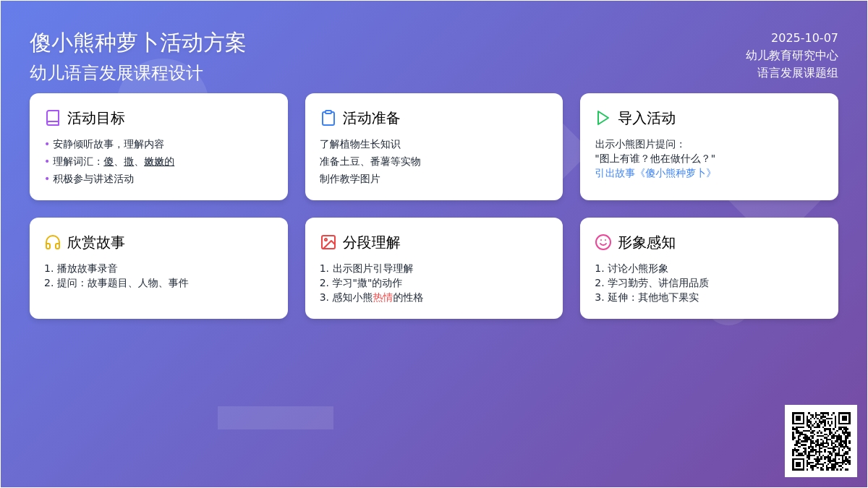Click the underlined word 嫩嫩的
The image size is (868, 488).
pyautogui.click(x=159, y=161)
